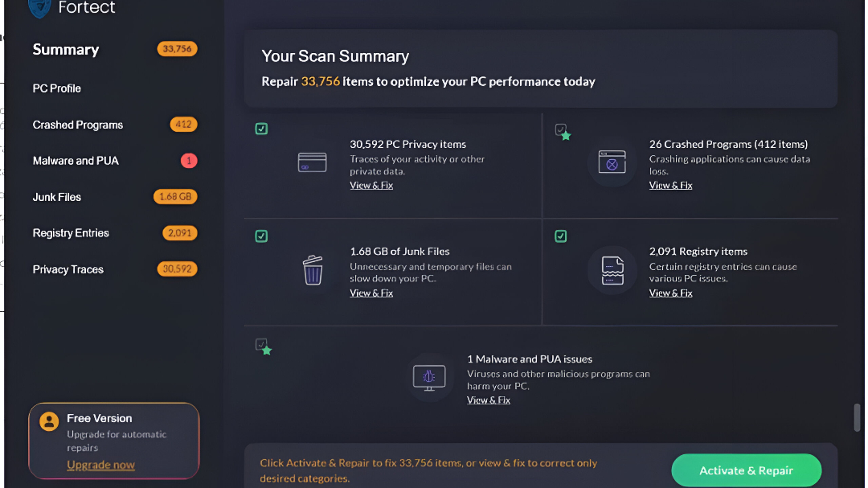This screenshot has width=868, height=488.
Task: Toggle the Malware and PUA premium checkbox
Action: pyautogui.click(x=262, y=345)
